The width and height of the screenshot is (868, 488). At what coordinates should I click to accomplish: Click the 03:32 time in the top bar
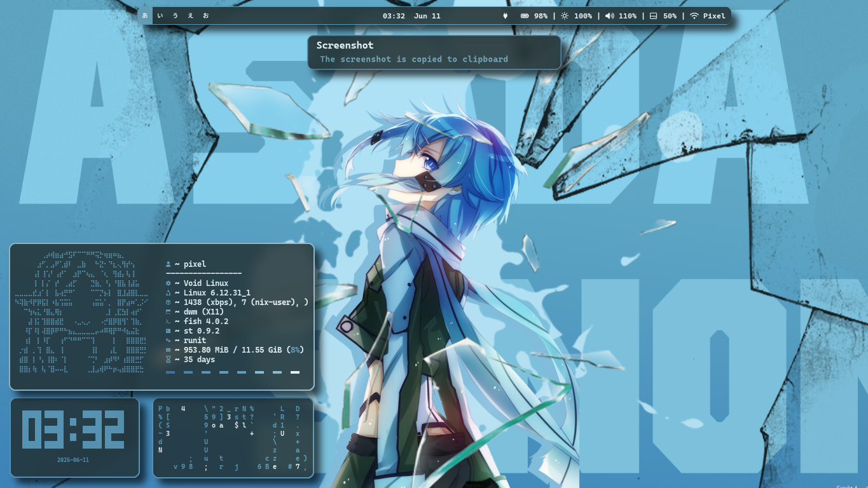coord(394,16)
